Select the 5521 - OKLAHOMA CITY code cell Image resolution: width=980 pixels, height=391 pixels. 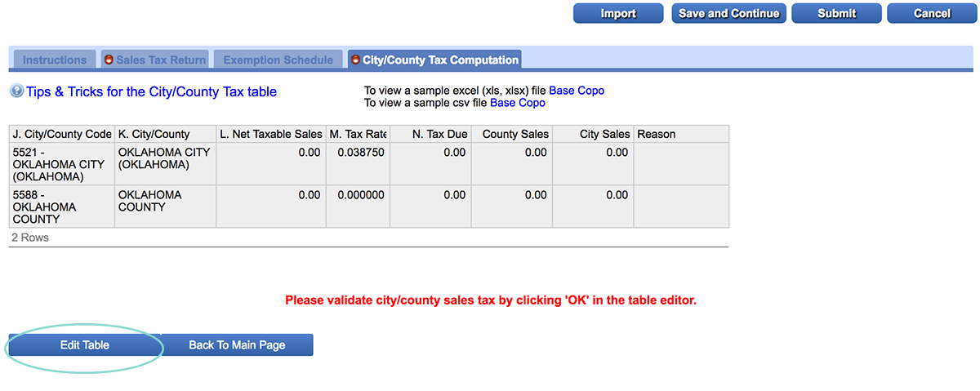tap(62, 164)
